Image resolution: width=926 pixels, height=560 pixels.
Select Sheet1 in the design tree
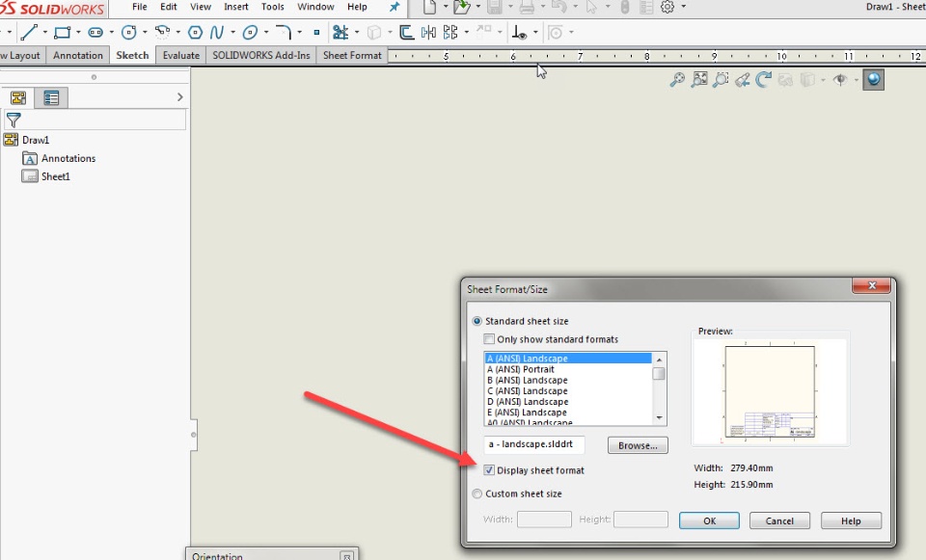click(x=56, y=176)
